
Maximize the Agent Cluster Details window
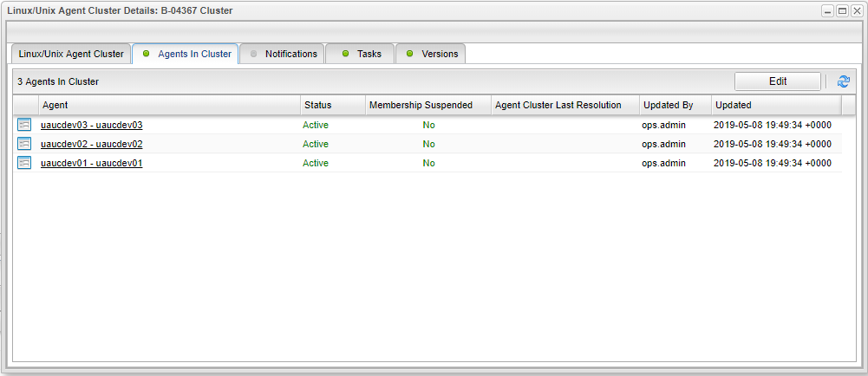tap(842, 11)
